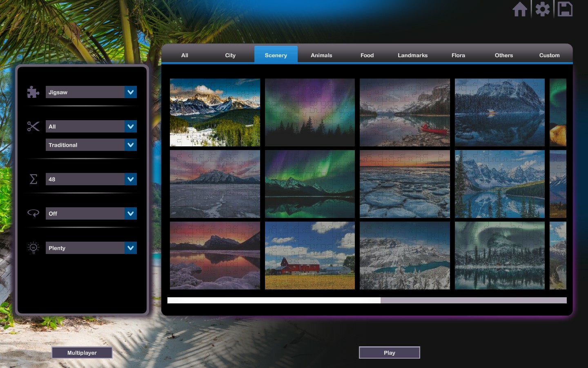
Task: Select the red barn puzzle thumbnail
Action: click(x=310, y=255)
